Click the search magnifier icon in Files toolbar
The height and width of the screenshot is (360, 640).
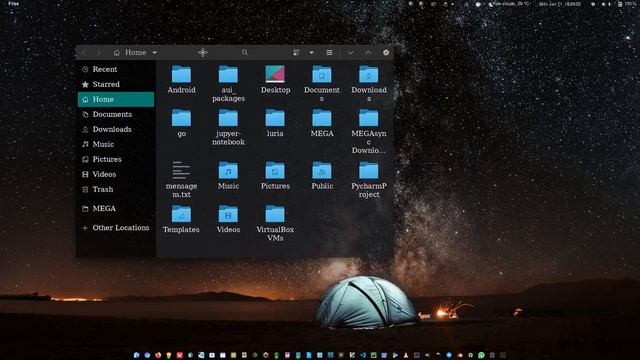click(x=244, y=53)
